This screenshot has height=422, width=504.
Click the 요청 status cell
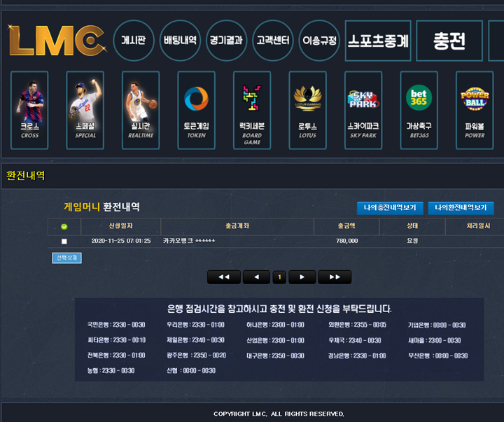412,241
